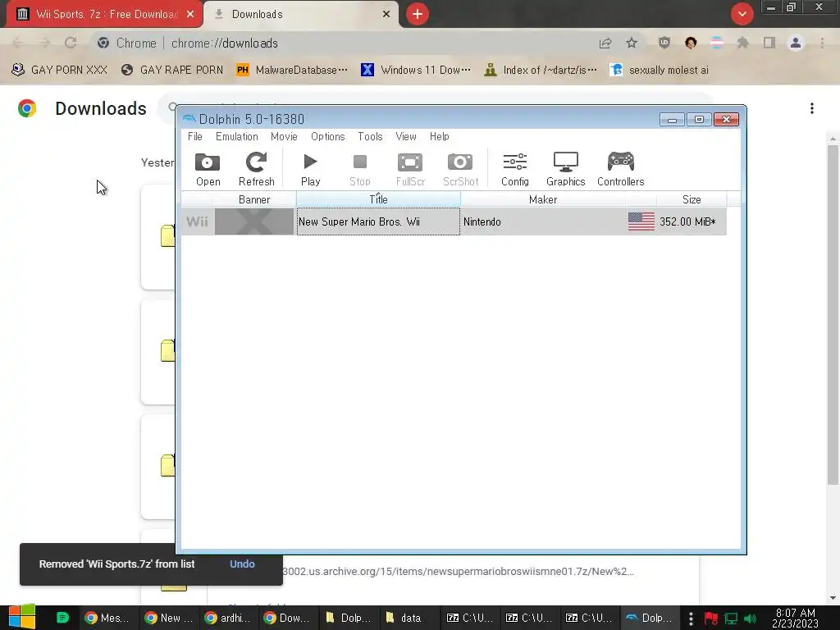Open Chrome's three-dot menu
The image size is (840, 630).
coord(822,43)
